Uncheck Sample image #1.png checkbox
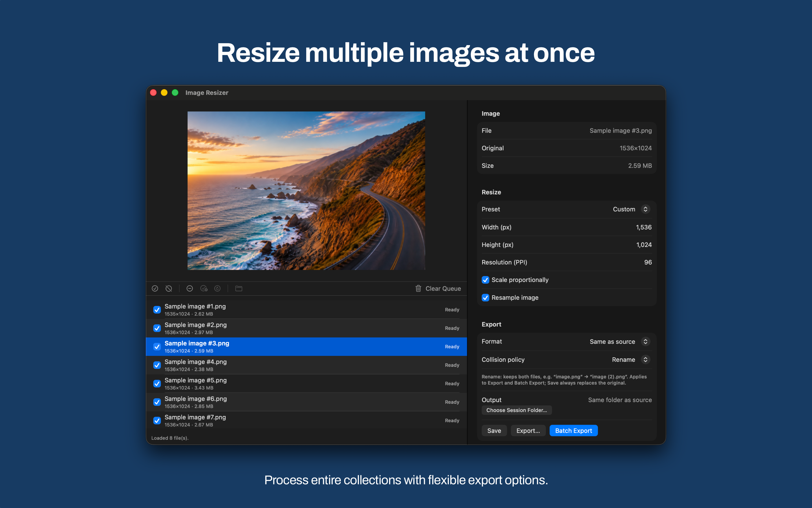Screen dimensions: 812x508 (x=157, y=310)
